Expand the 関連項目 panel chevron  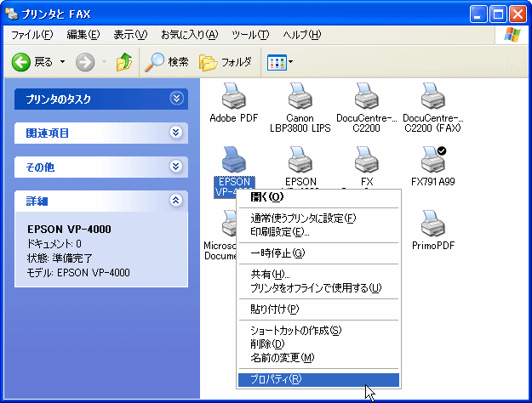175,133
